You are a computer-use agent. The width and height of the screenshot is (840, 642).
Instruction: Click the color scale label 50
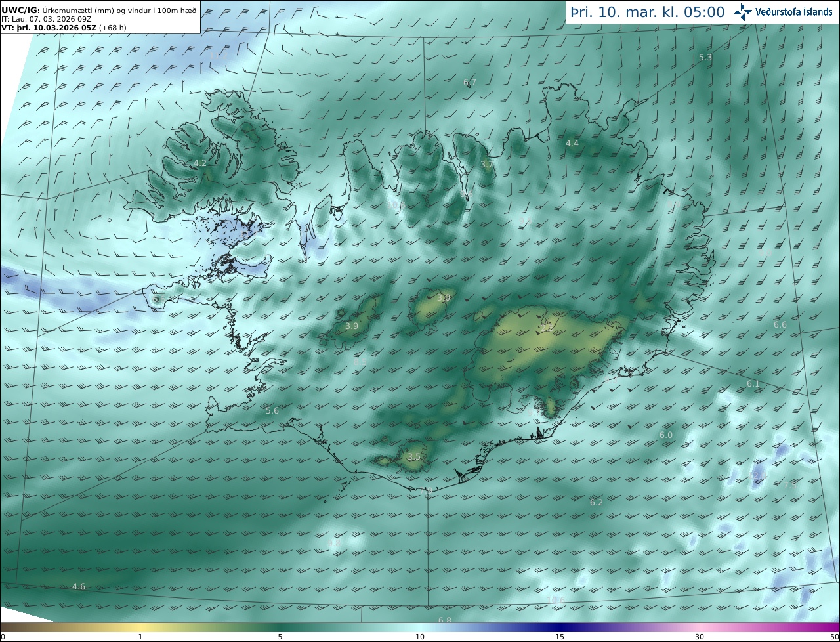click(x=835, y=637)
